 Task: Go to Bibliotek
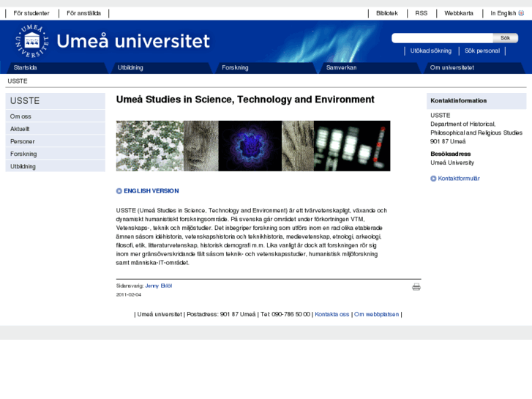(x=387, y=13)
